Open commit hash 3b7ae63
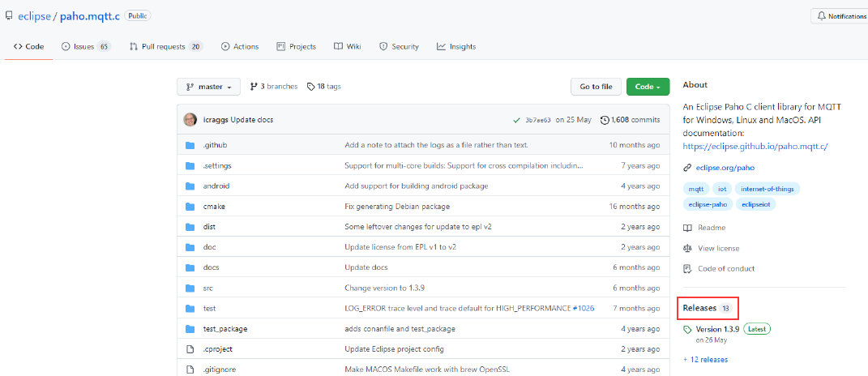 point(537,120)
